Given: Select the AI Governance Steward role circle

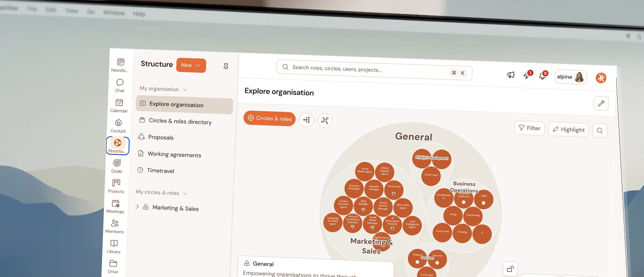Looking at the screenshot, I should pyautogui.click(x=392, y=225).
